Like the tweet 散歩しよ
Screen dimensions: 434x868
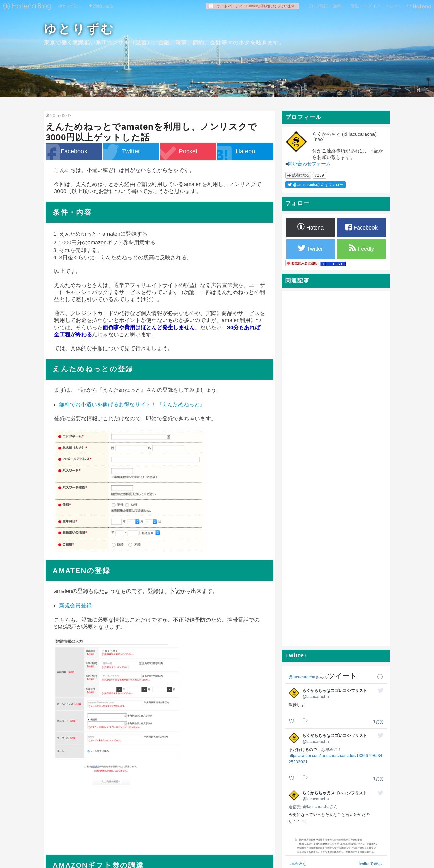[291, 721]
